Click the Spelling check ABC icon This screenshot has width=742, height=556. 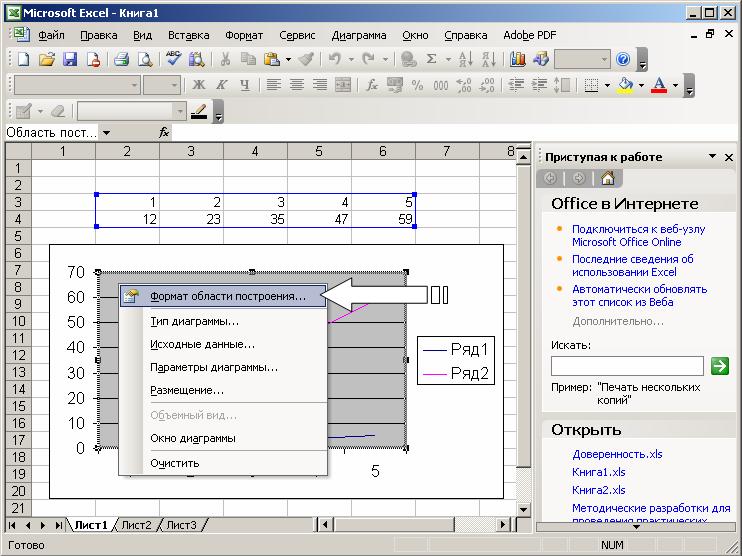(173, 59)
